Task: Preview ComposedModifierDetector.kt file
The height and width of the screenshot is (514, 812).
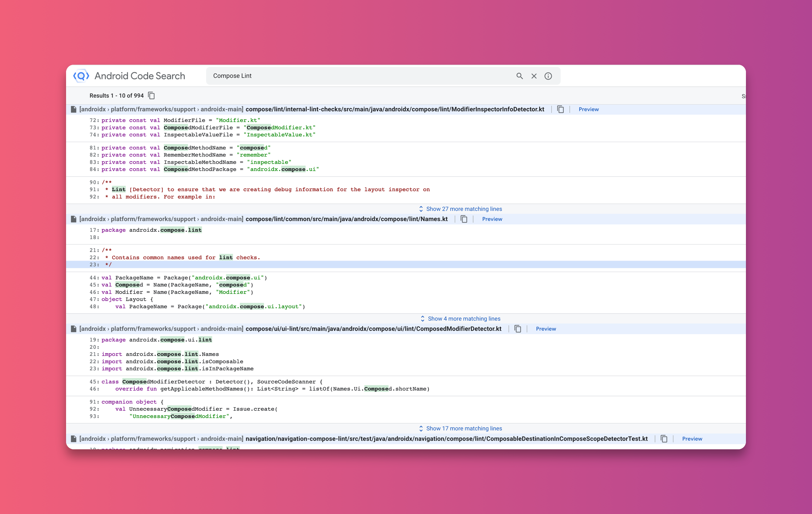Action: tap(546, 329)
